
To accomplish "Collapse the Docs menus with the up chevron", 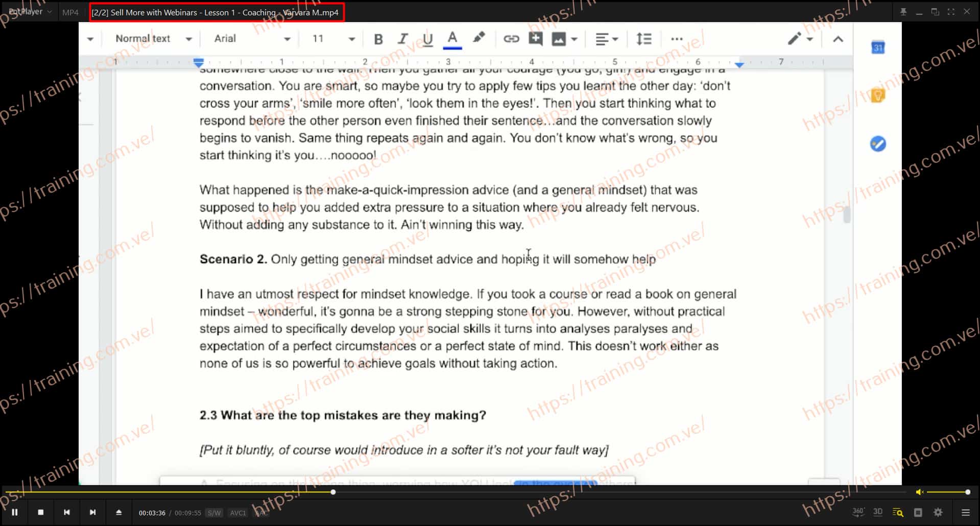I will pos(838,39).
